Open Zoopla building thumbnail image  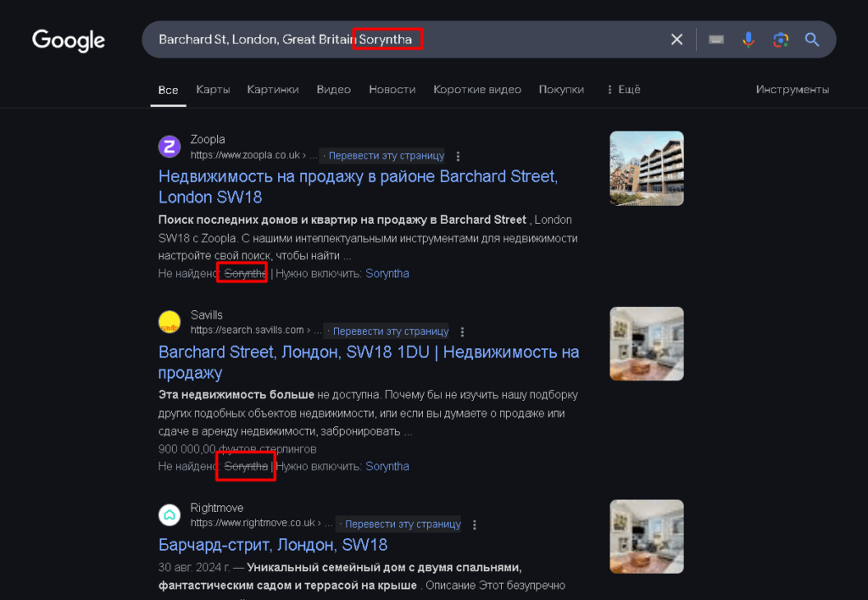(647, 169)
